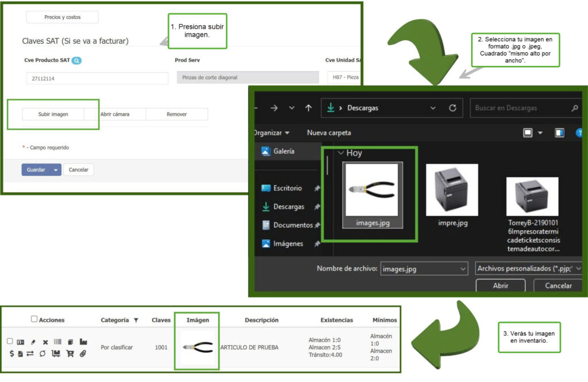
Task: Open the Guardar split-button dropdown arrow
Action: point(56,170)
